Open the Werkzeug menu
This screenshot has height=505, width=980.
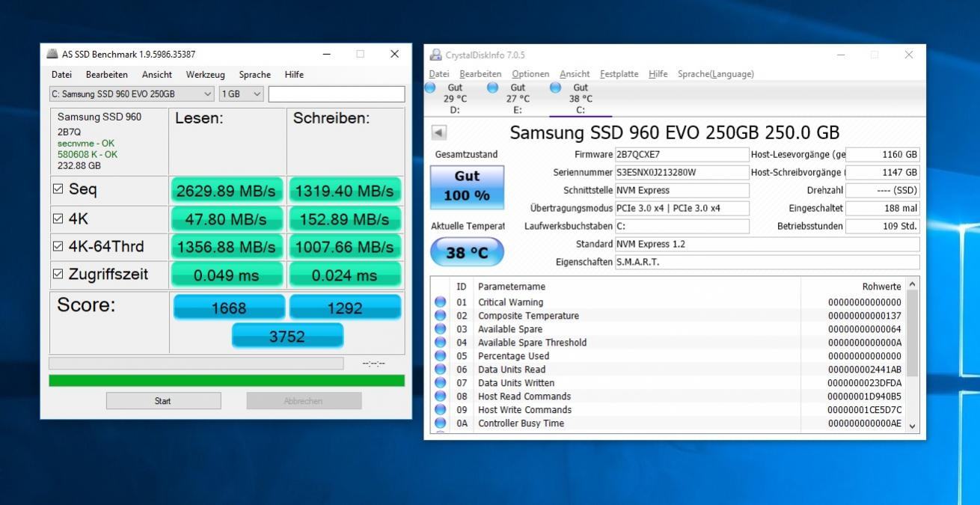click(x=206, y=75)
